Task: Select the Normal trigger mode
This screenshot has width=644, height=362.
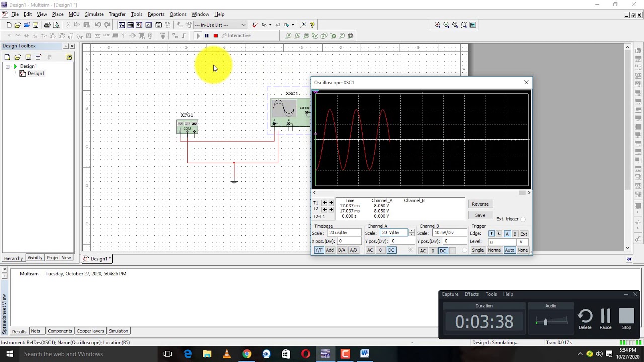Action: (x=494, y=250)
